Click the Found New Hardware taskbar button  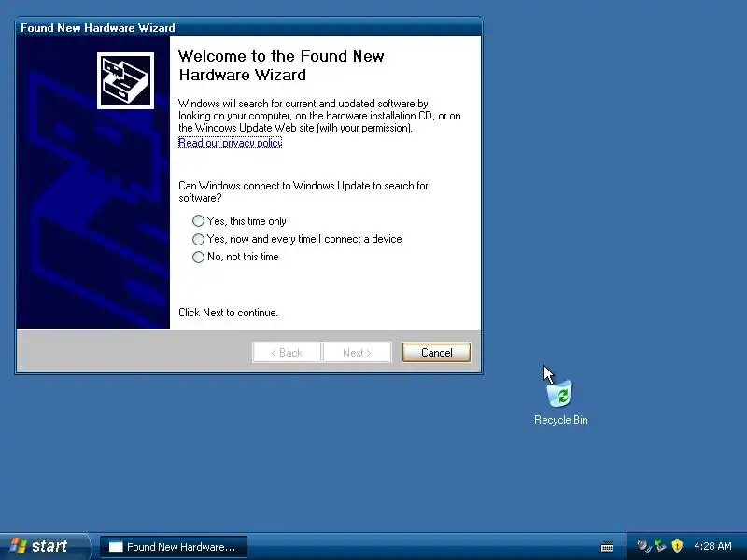click(x=174, y=547)
